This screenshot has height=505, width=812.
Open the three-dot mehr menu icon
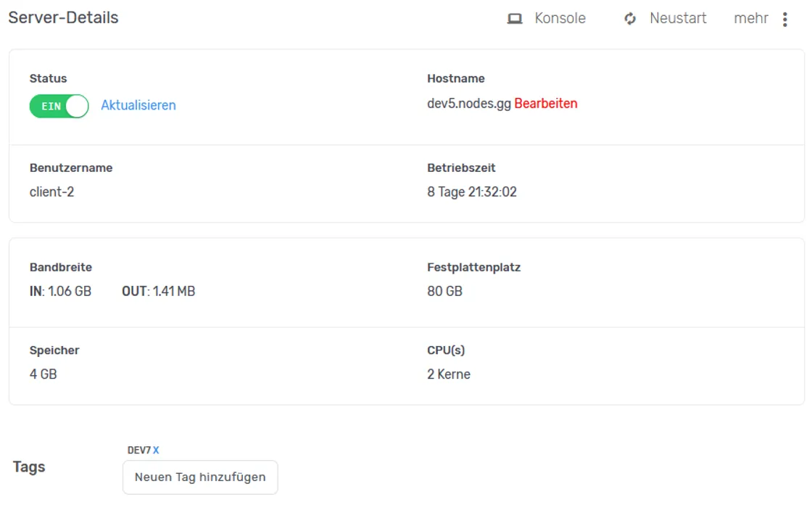click(x=785, y=19)
